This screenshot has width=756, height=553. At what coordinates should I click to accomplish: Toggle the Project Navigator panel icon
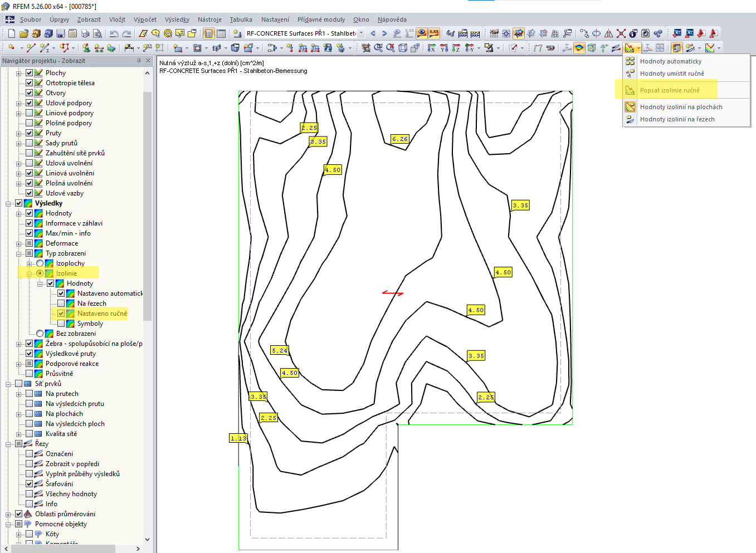point(209,33)
